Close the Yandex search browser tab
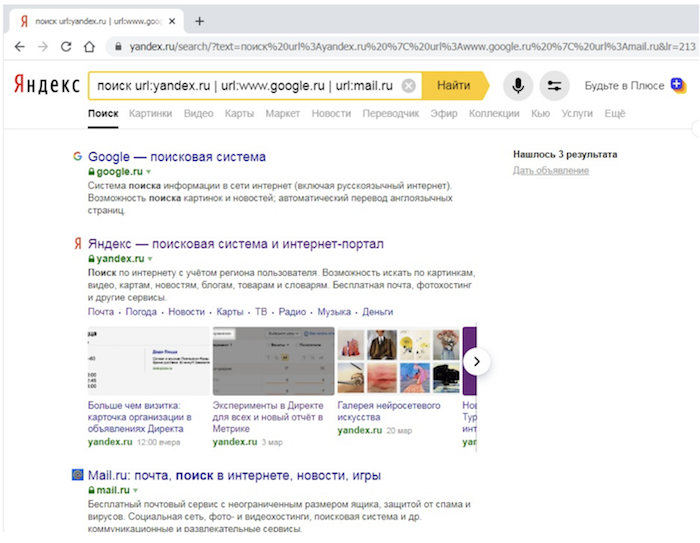This screenshot has height=543, width=700. click(172, 21)
